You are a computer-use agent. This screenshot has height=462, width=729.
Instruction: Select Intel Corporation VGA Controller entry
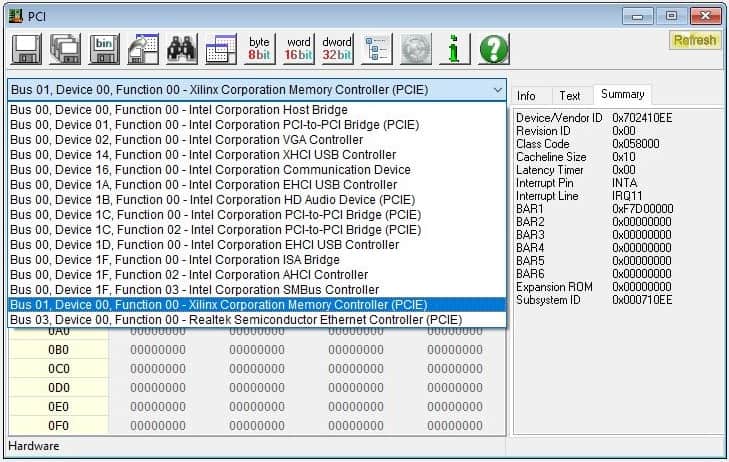[x=186, y=140]
